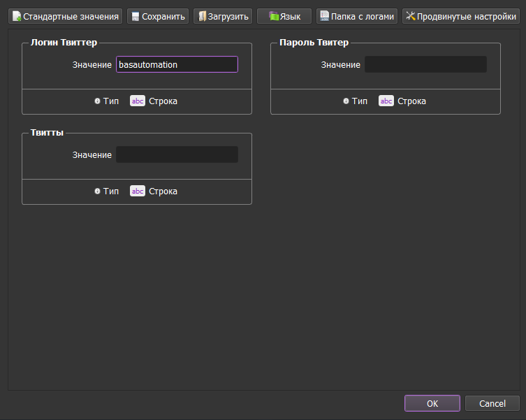Focus the Логин Твиттер value field
Image resolution: width=526 pixels, height=420 pixels.
point(177,65)
